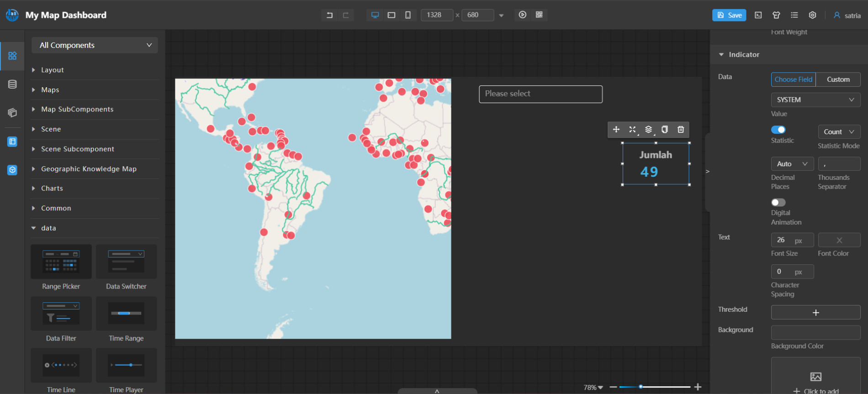Expand the Charts category

click(52, 188)
